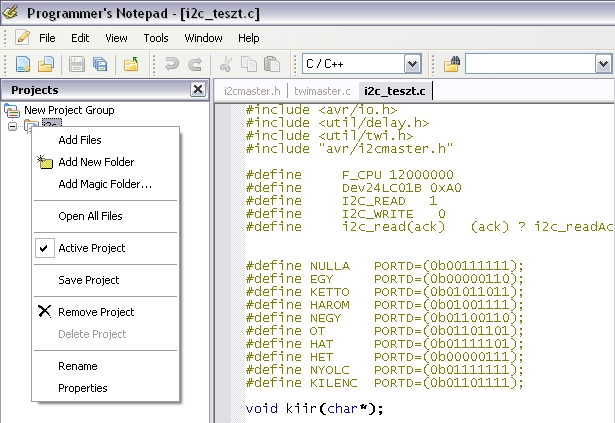Click the Redo toolbar icon
The height and width of the screenshot is (423, 615).
(x=195, y=64)
